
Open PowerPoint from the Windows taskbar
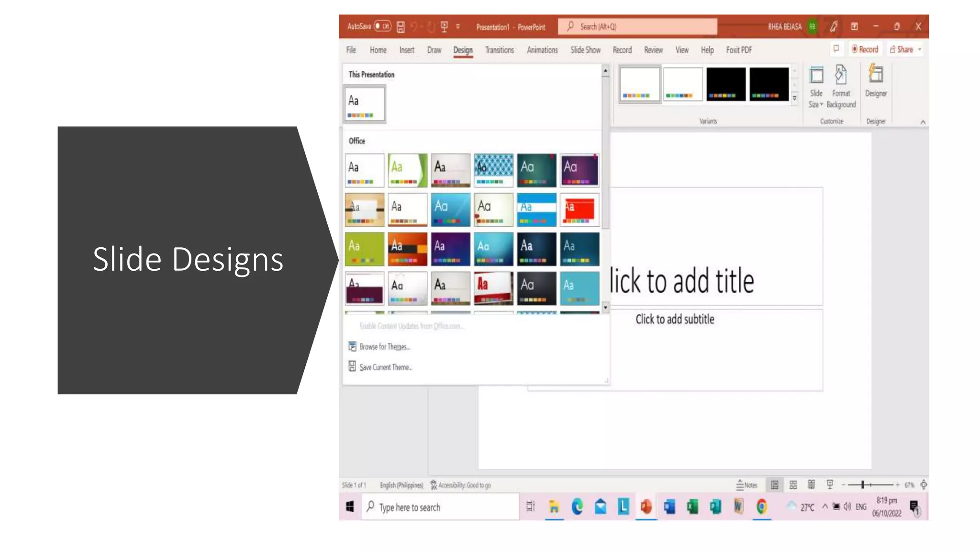(x=646, y=507)
